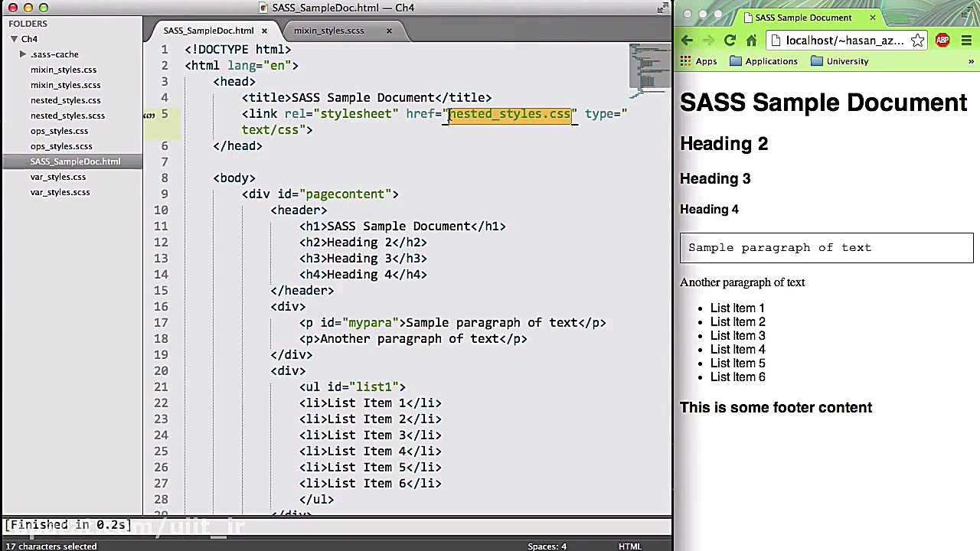Screen dimensions: 980x551
Task: Open the Adblock Plus extension icon
Action: (x=942, y=41)
